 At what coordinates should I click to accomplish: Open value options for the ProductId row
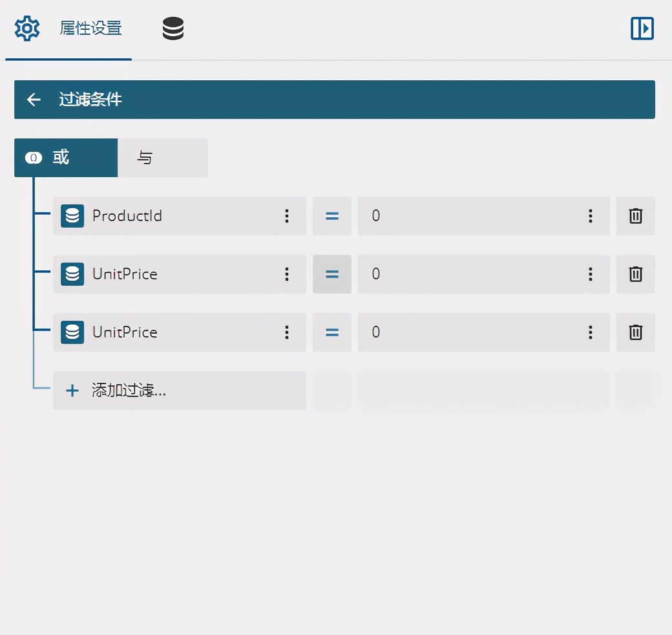coord(590,216)
